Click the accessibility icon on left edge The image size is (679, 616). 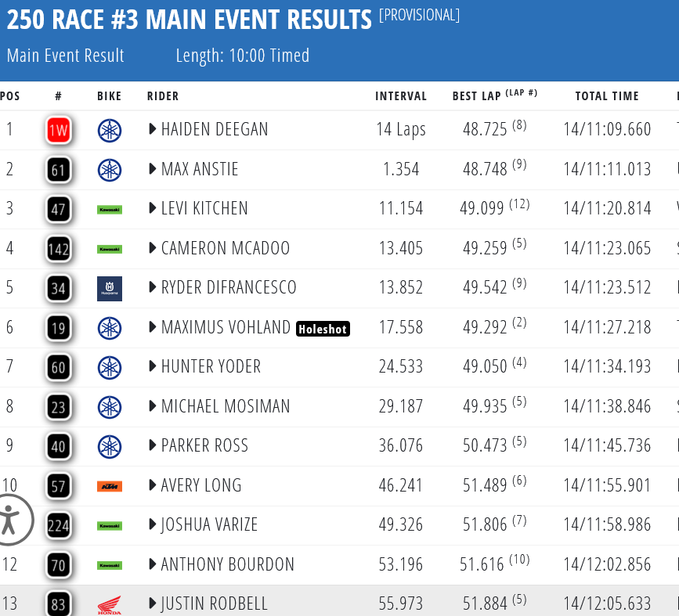point(11,519)
